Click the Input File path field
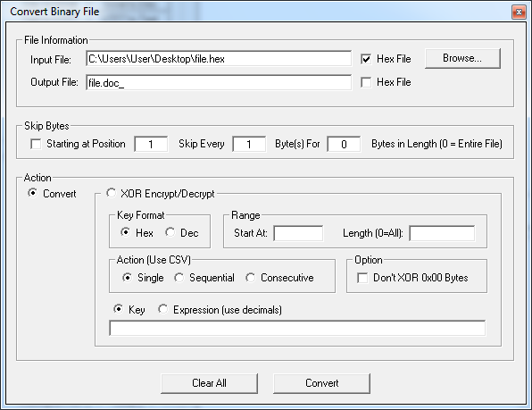Image resolution: width=532 pixels, height=410 pixels. [219, 59]
